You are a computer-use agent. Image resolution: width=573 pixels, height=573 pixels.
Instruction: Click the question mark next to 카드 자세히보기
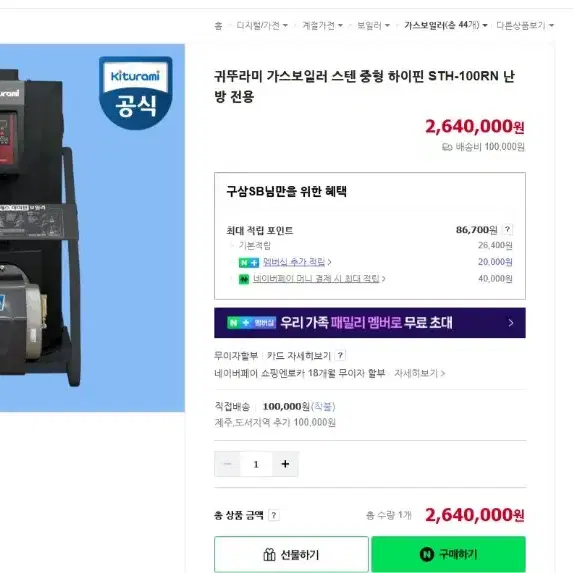click(340, 355)
